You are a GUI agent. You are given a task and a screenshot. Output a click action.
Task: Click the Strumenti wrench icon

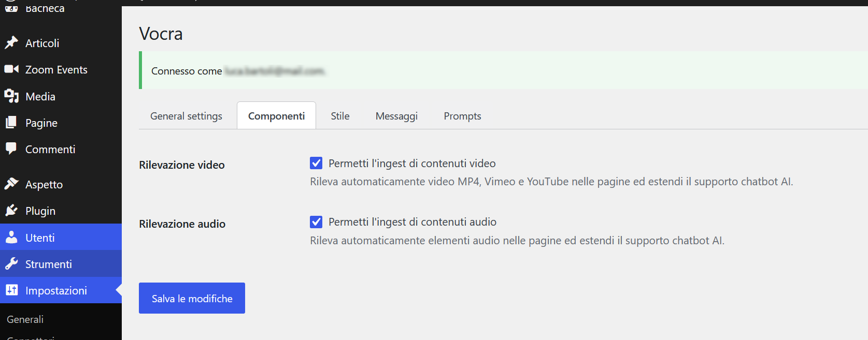[11, 264]
